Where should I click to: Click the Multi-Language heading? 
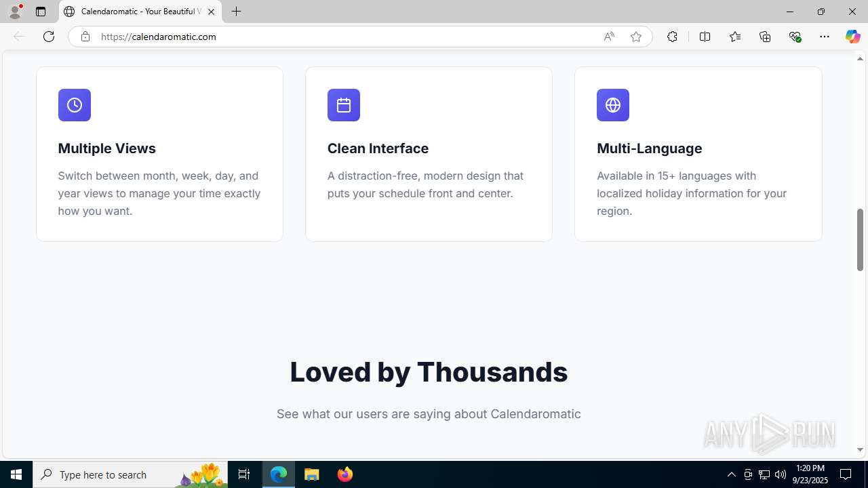coord(649,148)
